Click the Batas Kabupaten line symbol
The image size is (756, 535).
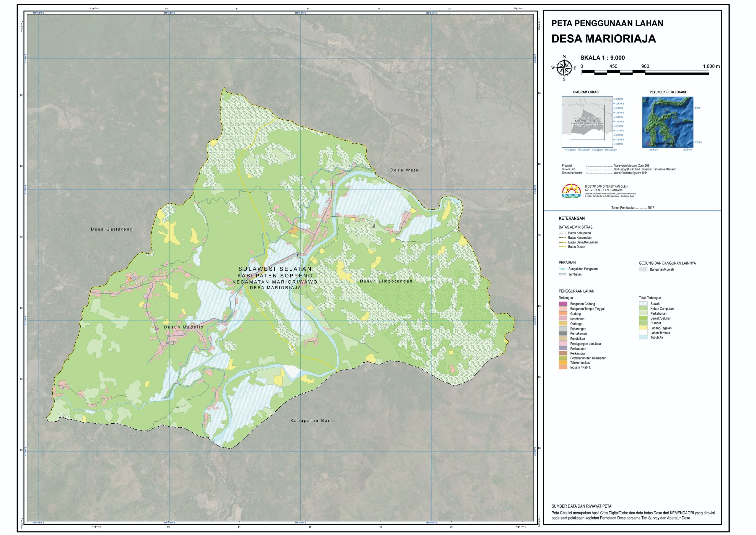[562, 233]
